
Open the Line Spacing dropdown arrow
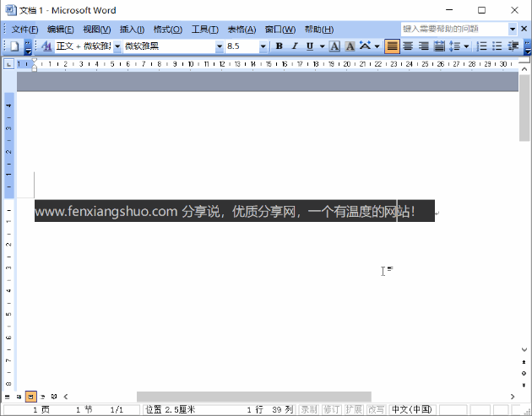[466, 46]
